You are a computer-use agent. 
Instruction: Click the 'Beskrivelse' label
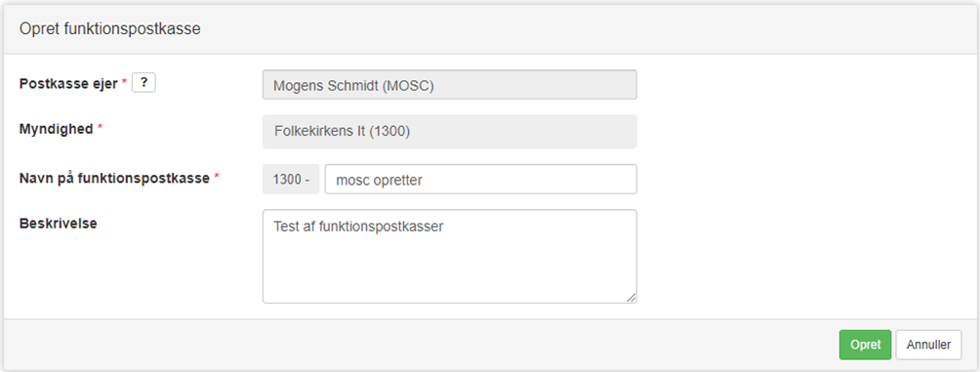coord(59,224)
